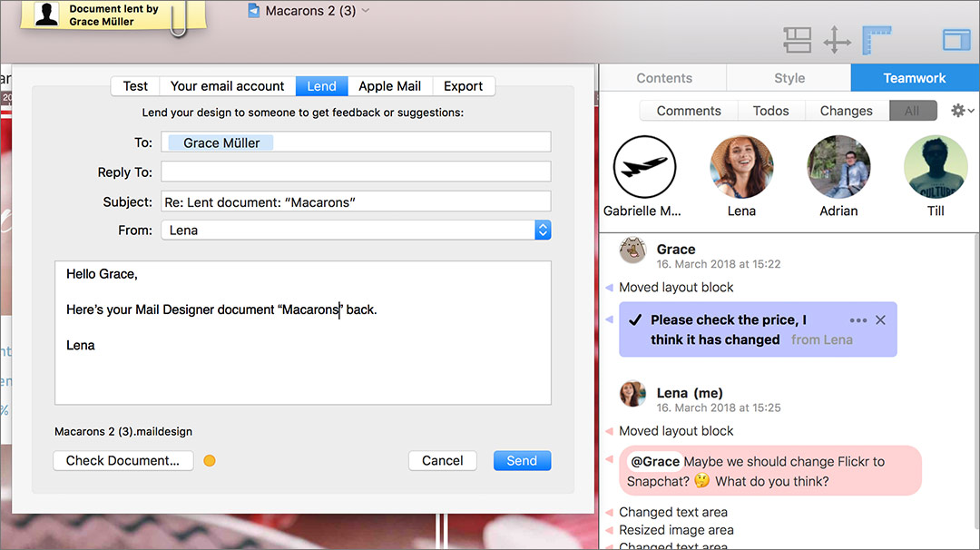Open the Export tab
Image resolution: width=980 pixels, height=550 pixels.
(463, 86)
